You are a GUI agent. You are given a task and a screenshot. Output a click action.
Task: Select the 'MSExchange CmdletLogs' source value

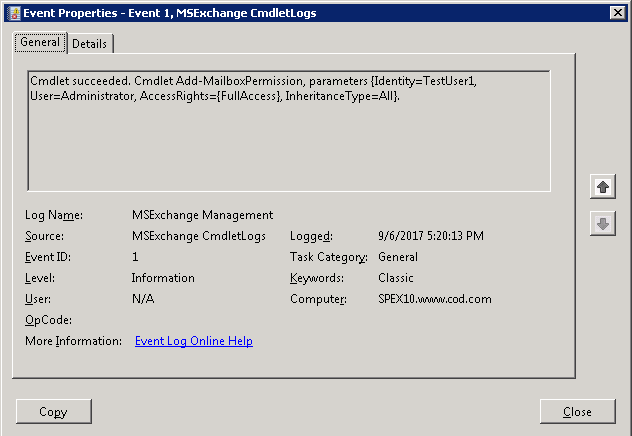pyautogui.click(x=199, y=236)
